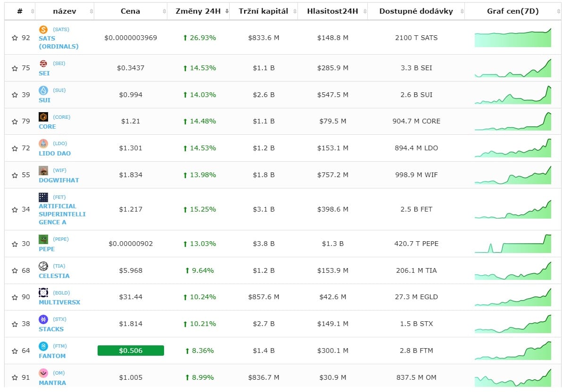Click the highlighted $0.506 Fantom price
This screenshot has height=392, width=562.
pos(131,351)
